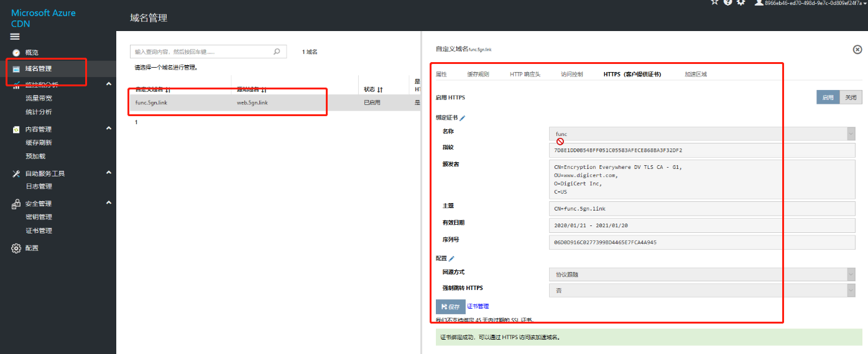Click the user avatar icon in header

tap(759, 2)
